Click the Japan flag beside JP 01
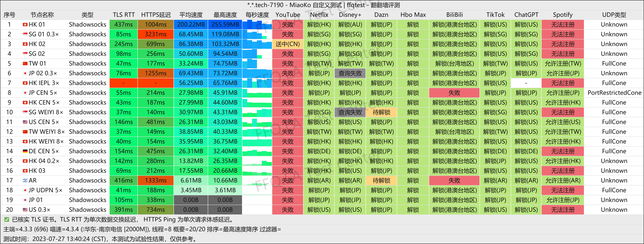The height and width of the screenshot is (244, 644). click(x=25, y=200)
